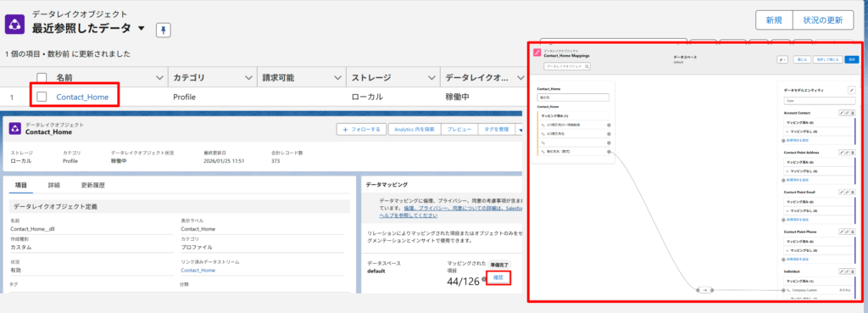The height and width of the screenshot is (313, 868).
Task: Tick the checkbox for the Contact_Home row
Action: (42, 97)
